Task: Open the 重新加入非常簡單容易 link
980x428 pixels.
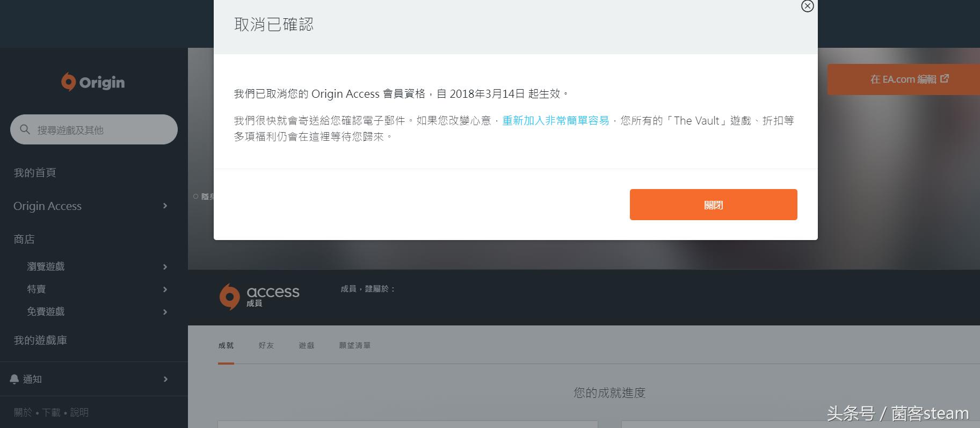Action: coord(555,121)
